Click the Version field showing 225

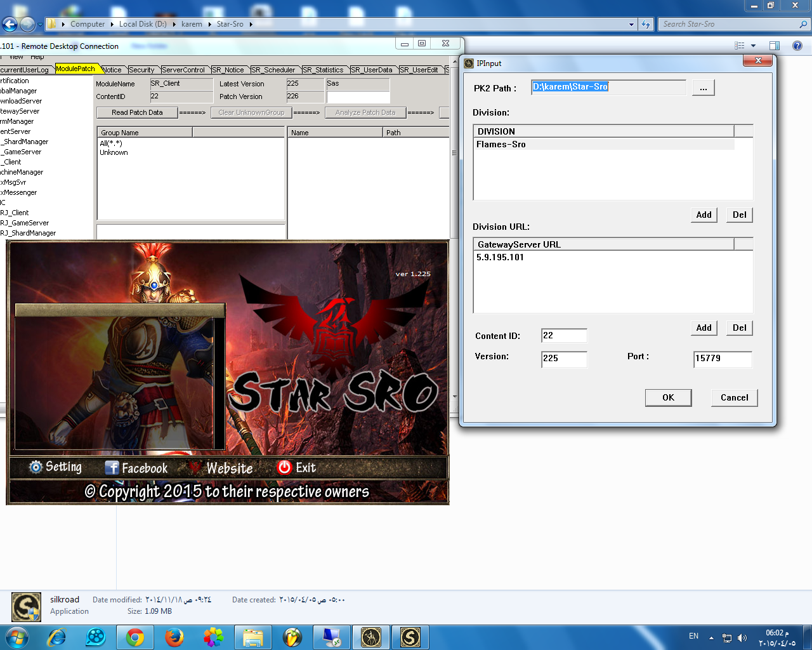coord(564,359)
